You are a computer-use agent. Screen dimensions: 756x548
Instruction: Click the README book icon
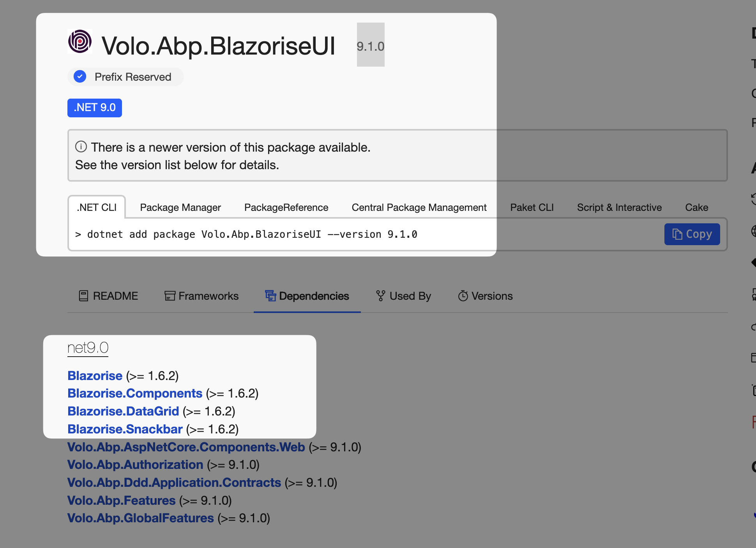pyautogui.click(x=83, y=296)
